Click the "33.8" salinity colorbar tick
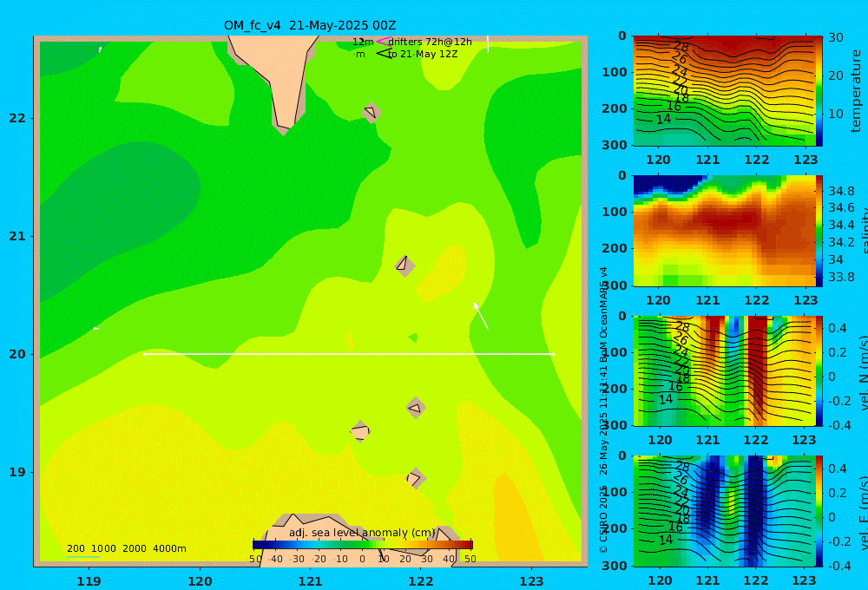Image resolution: width=868 pixels, height=590 pixels. click(x=841, y=277)
